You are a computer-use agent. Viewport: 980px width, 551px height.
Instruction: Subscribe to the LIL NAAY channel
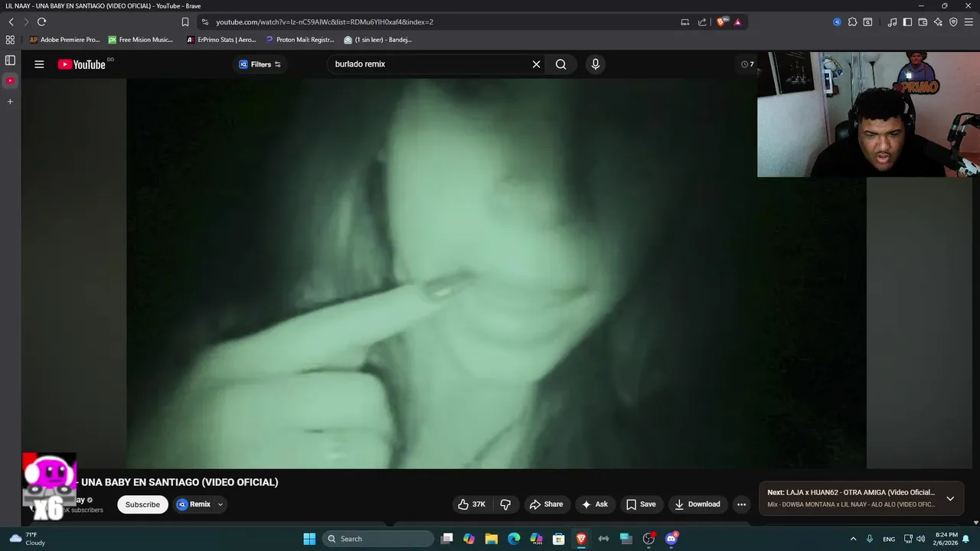pos(142,504)
